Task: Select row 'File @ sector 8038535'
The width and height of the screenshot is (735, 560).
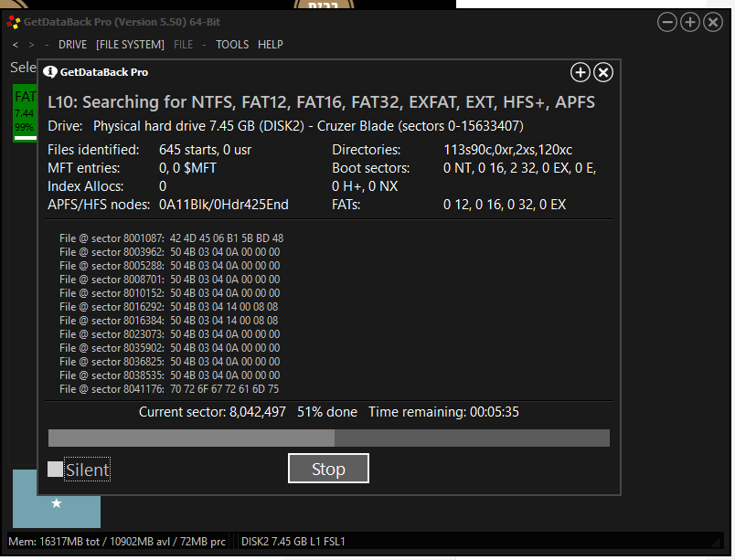Action: click(170, 375)
